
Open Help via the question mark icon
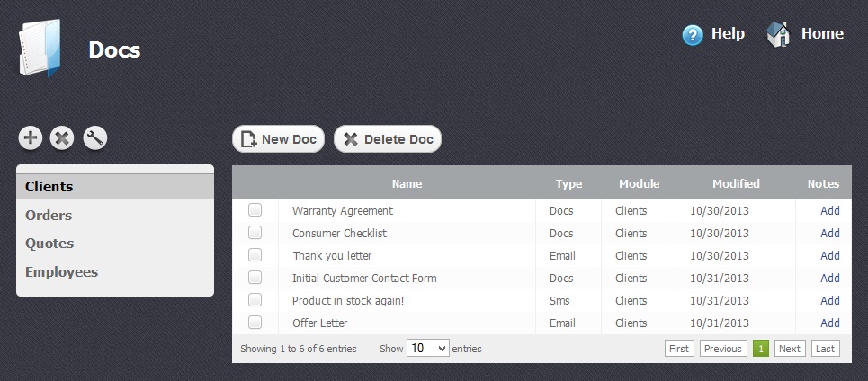(692, 35)
